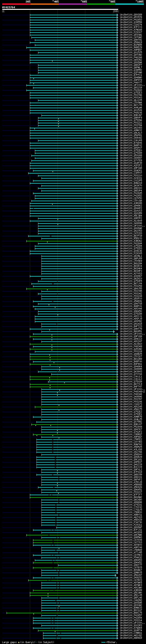Select the UniRef100_P42643 label

pos(131,90)
